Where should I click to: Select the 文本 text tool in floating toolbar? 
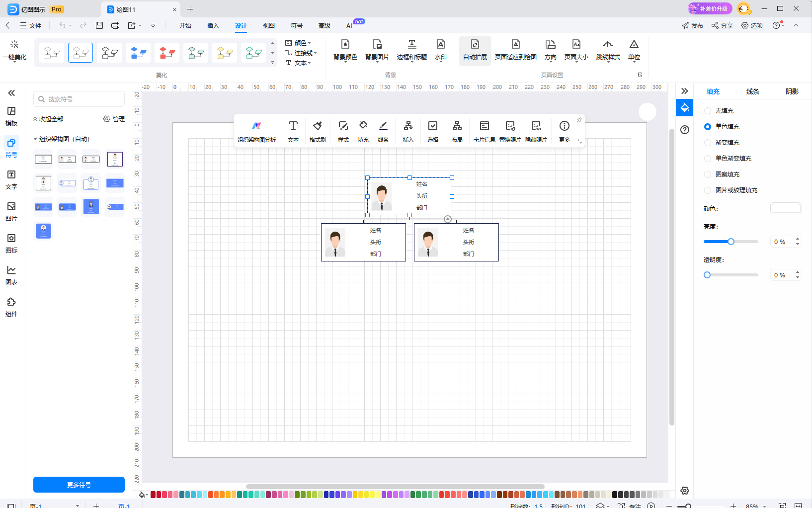coord(293,132)
